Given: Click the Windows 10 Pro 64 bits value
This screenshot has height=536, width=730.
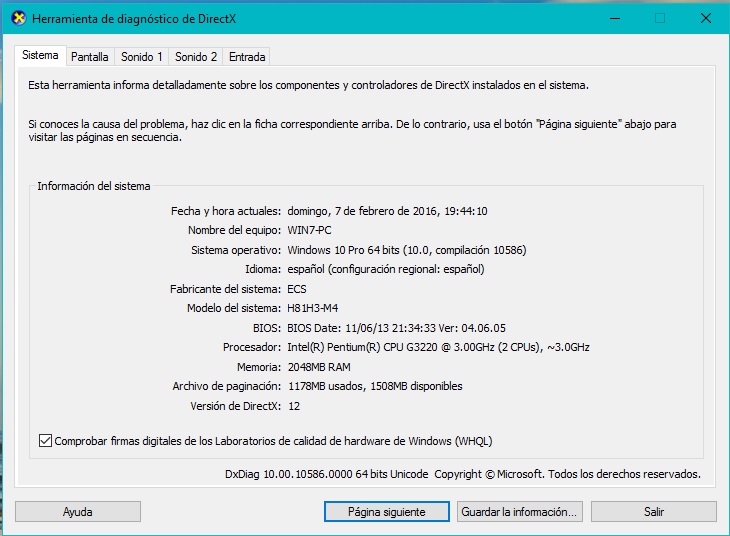Looking at the screenshot, I should pos(406,250).
